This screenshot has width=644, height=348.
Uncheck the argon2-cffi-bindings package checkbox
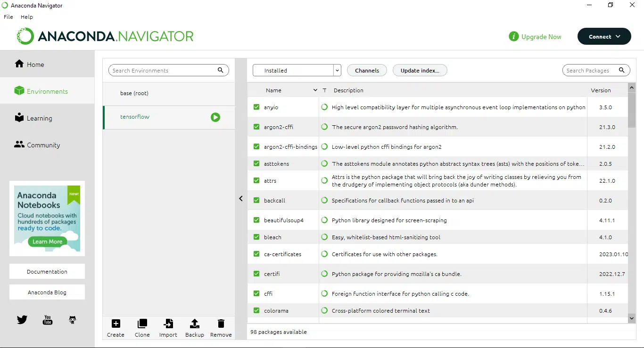click(x=256, y=146)
